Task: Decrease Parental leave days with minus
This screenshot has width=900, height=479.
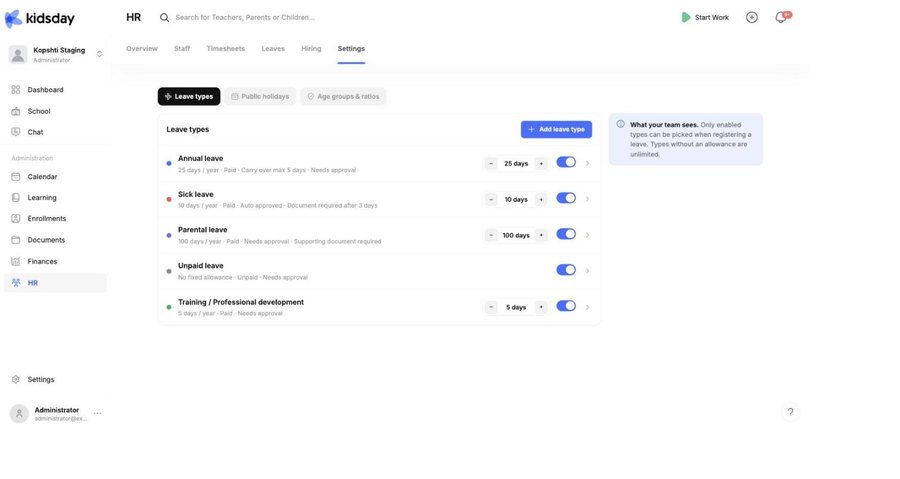Action: (491, 235)
